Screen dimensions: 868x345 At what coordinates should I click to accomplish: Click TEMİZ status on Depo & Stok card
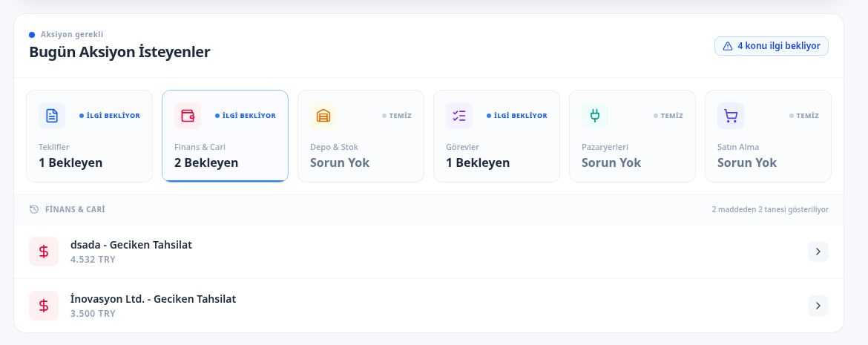click(x=397, y=116)
